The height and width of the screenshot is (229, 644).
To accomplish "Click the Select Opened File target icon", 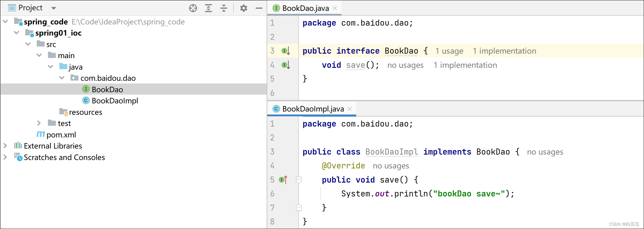I will (x=193, y=8).
